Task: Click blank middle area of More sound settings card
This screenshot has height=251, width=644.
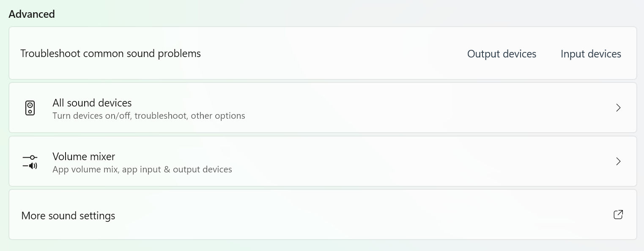Action: [338, 215]
